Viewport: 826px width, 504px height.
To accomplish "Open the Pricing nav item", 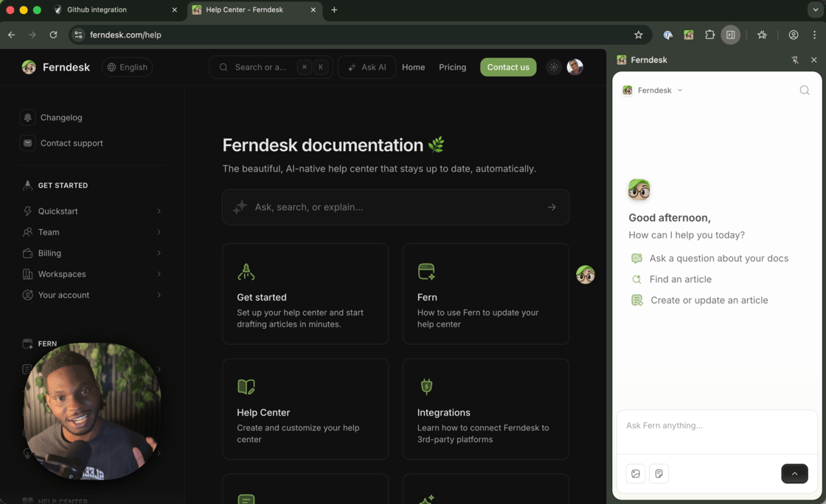I will coord(452,67).
